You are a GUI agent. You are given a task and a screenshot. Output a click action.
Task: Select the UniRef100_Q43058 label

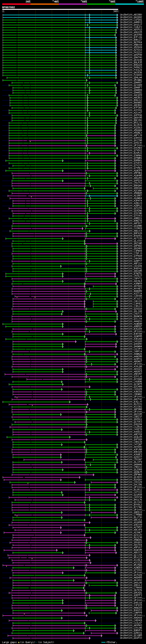point(131,35)
